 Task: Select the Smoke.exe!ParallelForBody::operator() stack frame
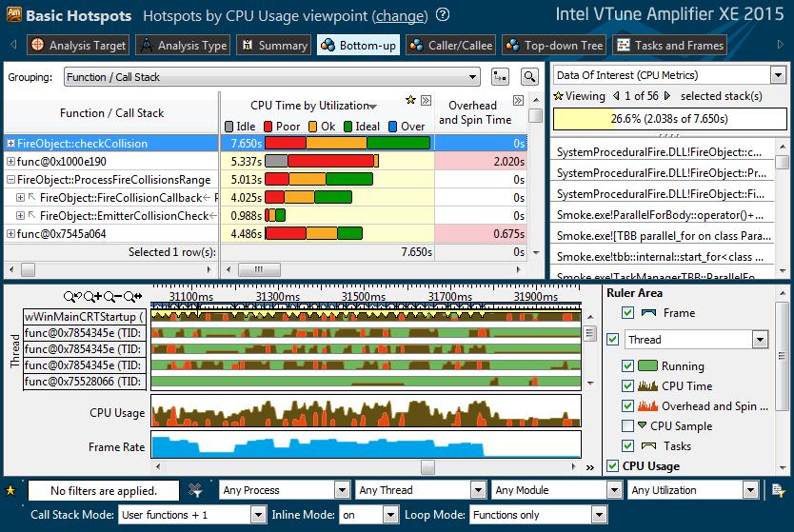[662, 215]
